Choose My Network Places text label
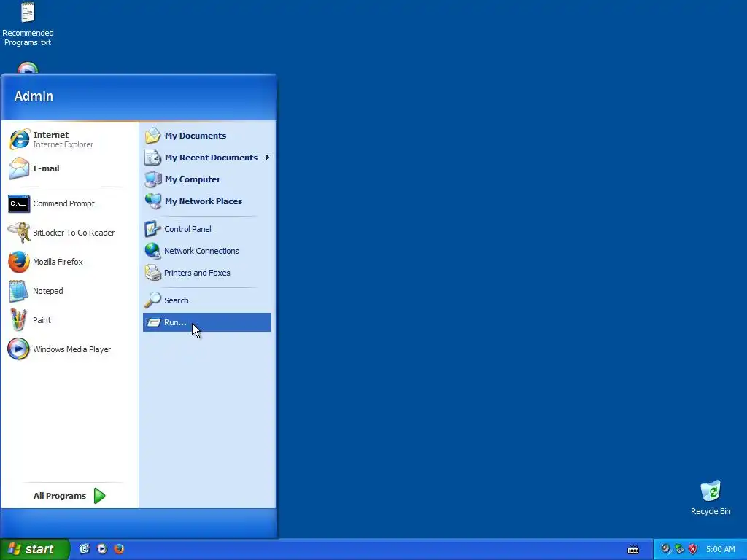The height and width of the screenshot is (560, 747). 204,201
